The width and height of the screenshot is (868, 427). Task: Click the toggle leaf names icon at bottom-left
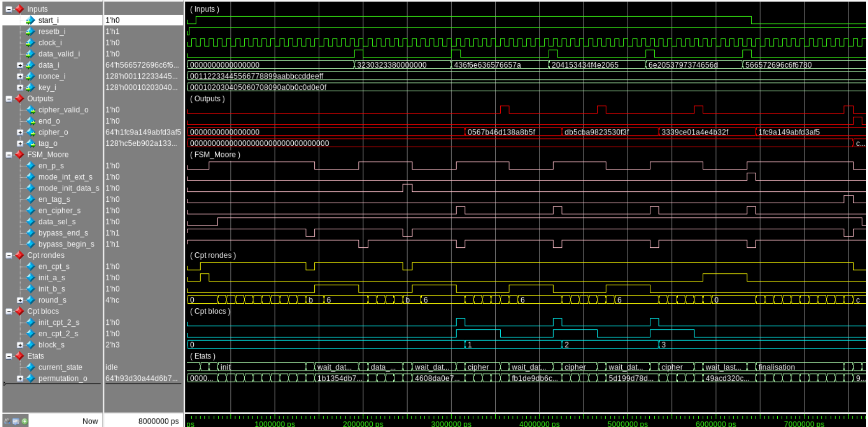point(7,421)
